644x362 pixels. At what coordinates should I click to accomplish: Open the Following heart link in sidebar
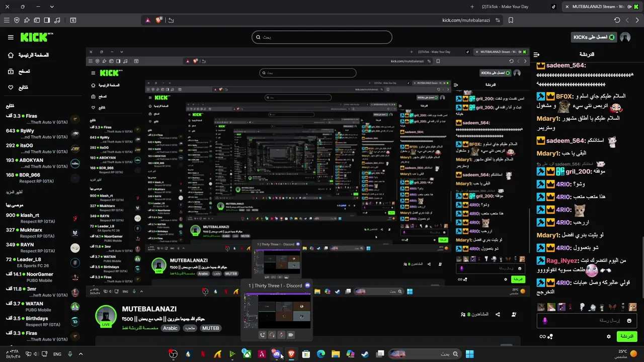pyautogui.click(x=18, y=87)
